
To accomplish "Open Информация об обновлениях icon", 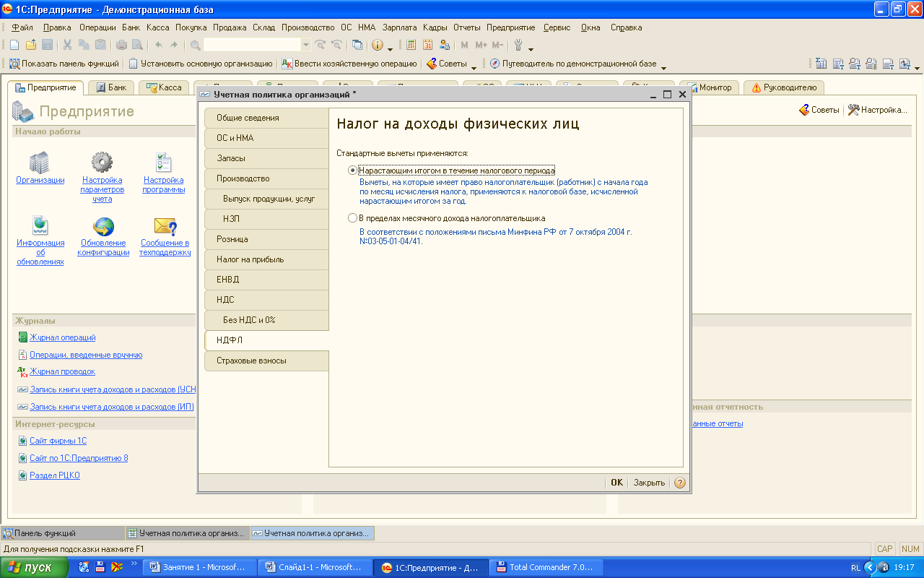I will point(40,226).
